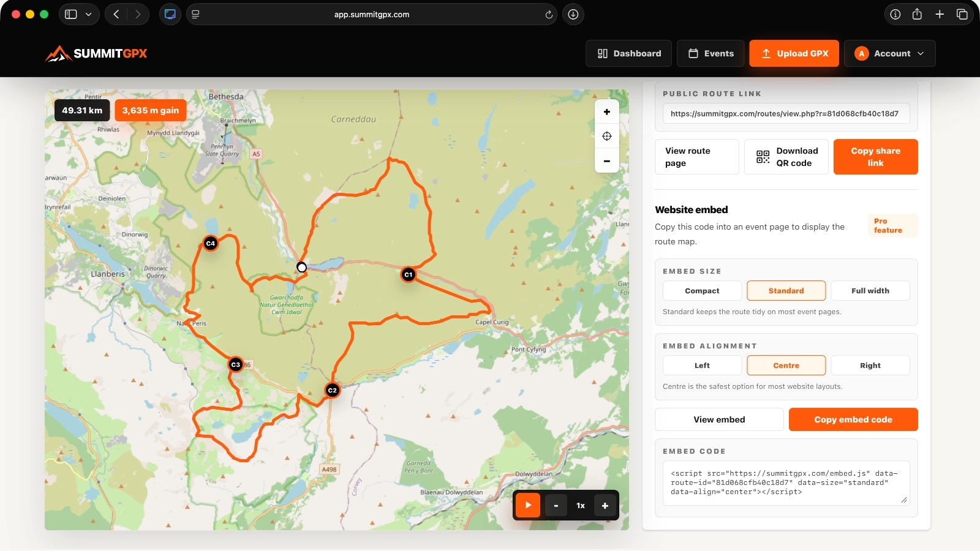Reload the page
980x551 pixels.
pyautogui.click(x=549, y=14)
